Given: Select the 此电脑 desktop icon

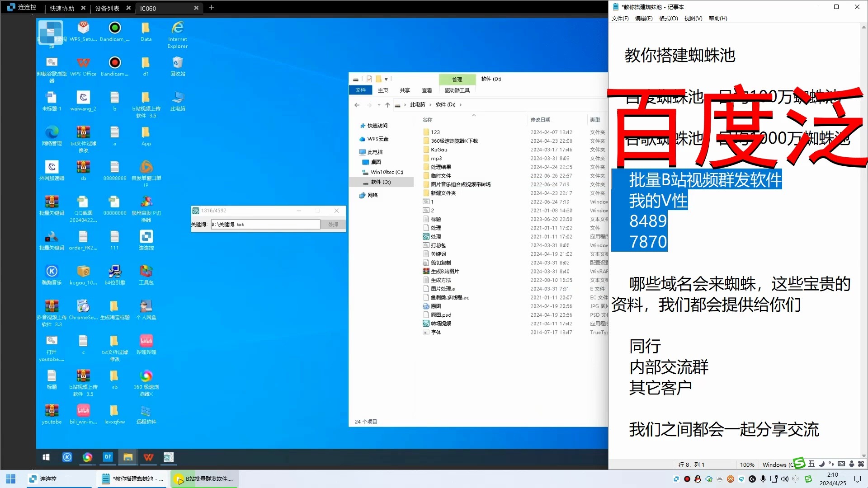Looking at the screenshot, I should tap(178, 101).
